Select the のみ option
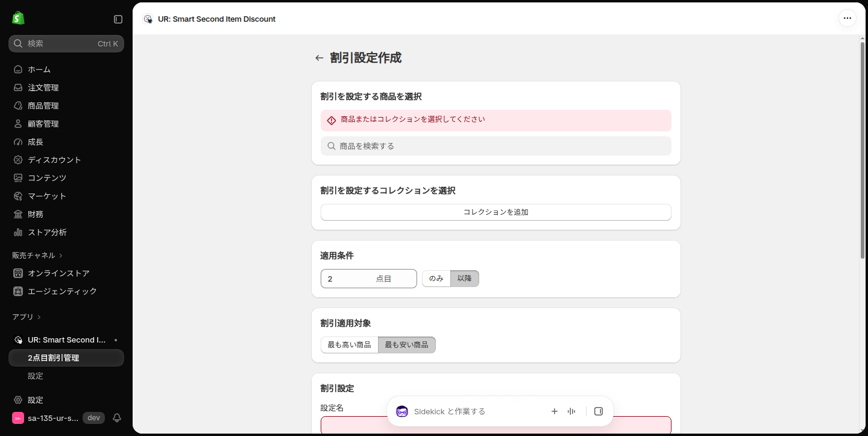This screenshot has width=868, height=436. pos(436,279)
